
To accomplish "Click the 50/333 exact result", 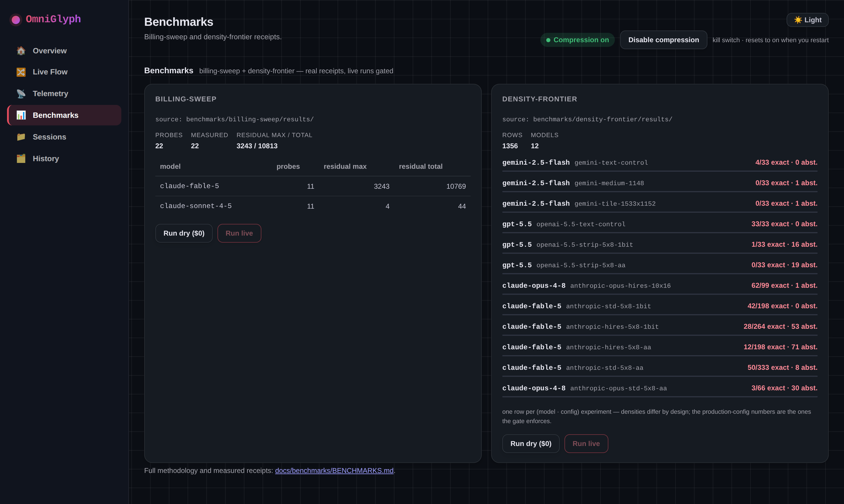I will click(782, 367).
